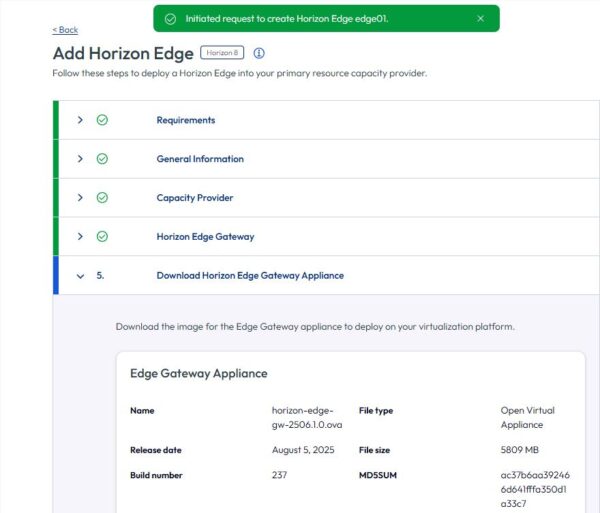Select file name horizon-edge-gw-2506.1.0.ova
600x513 pixels.
307,417
